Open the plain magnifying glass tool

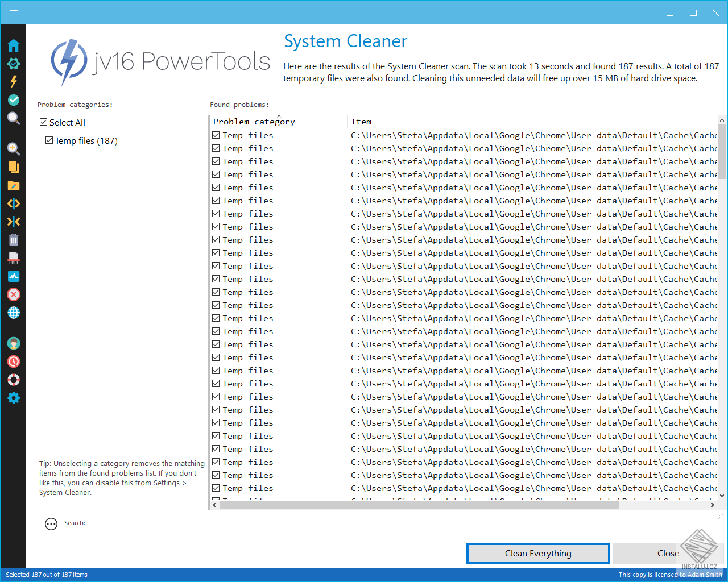click(14, 118)
